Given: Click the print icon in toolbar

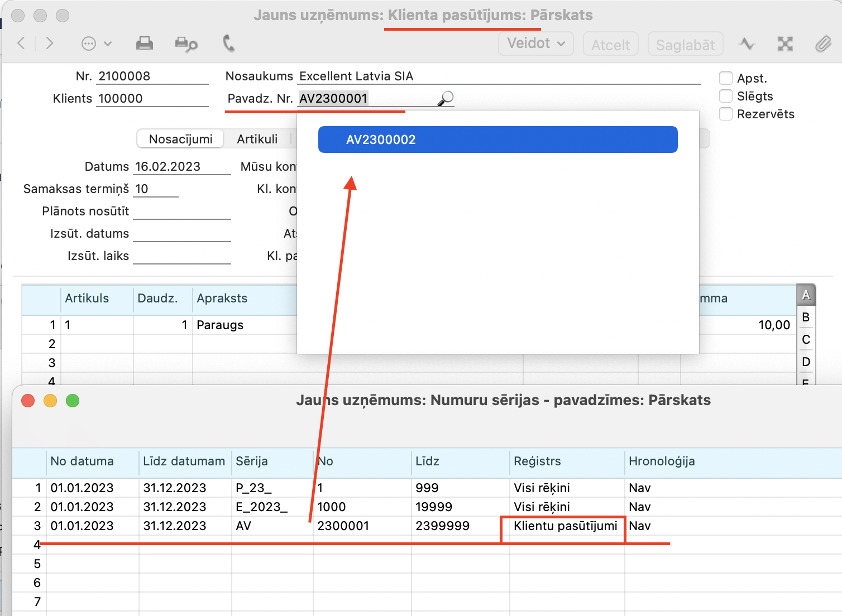Looking at the screenshot, I should tap(145, 44).
